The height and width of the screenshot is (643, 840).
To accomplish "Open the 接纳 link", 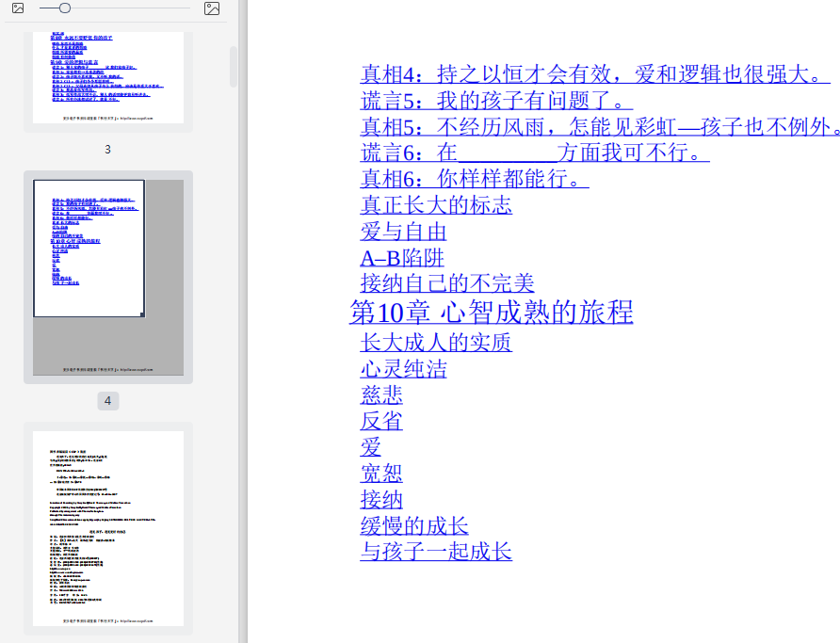I will [381, 500].
